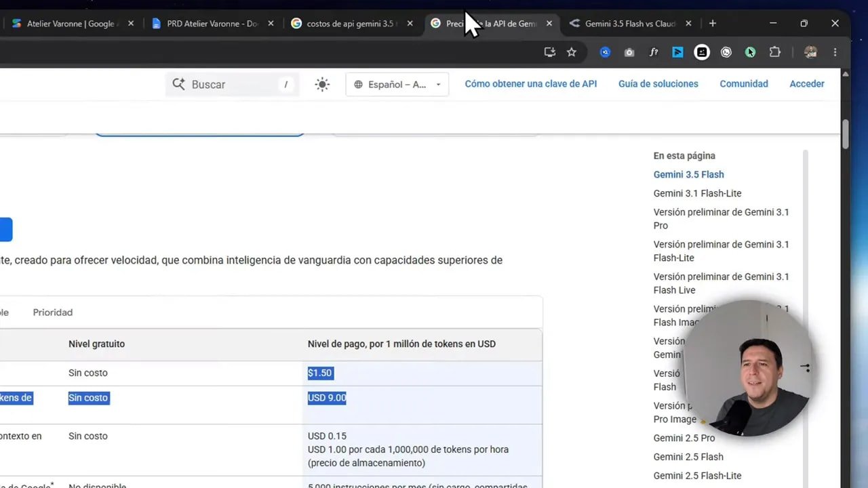Open 'Cómo obtener una clave de API' link

click(x=531, y=84)
